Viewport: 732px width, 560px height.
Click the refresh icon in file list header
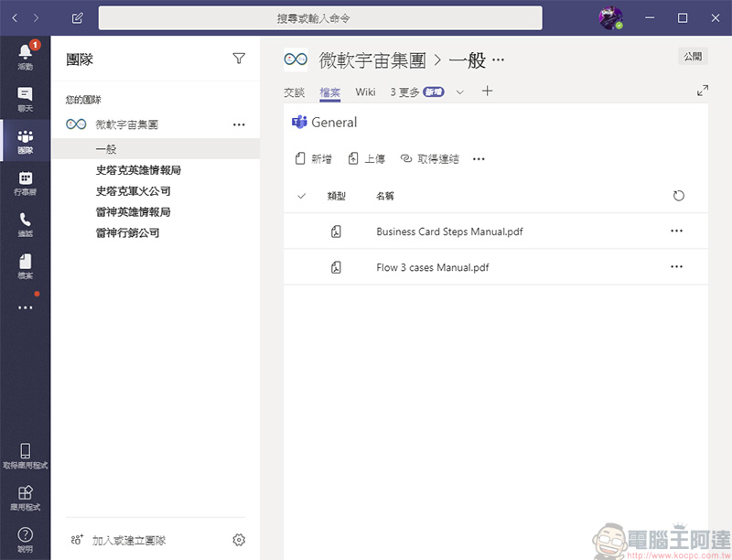(678, 196)
